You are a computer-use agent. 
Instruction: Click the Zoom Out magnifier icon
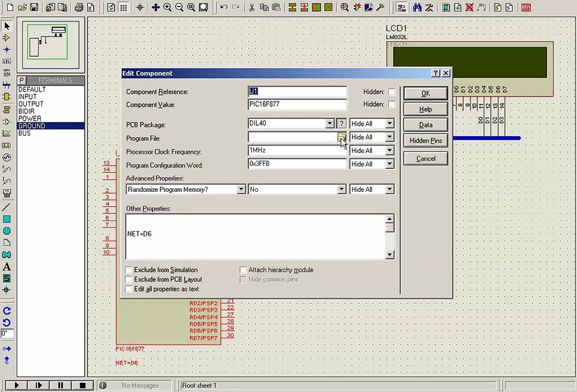[179, 8]
